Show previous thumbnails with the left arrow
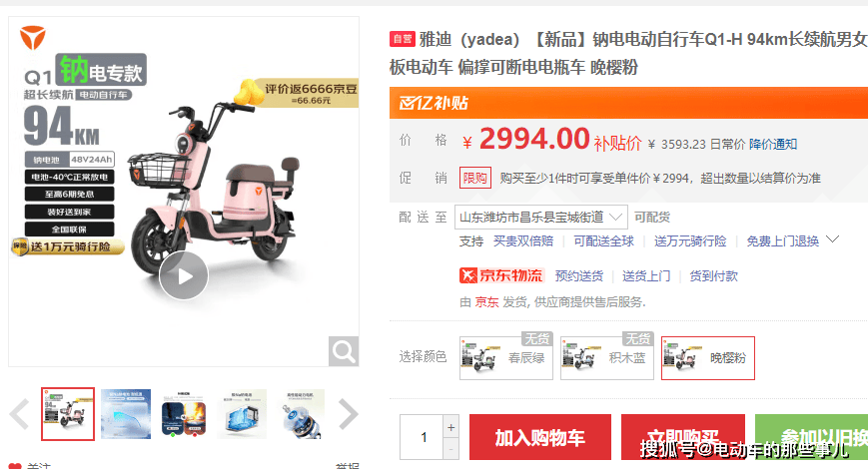Viewport: 868px width, 469px height. click(19, 414)
